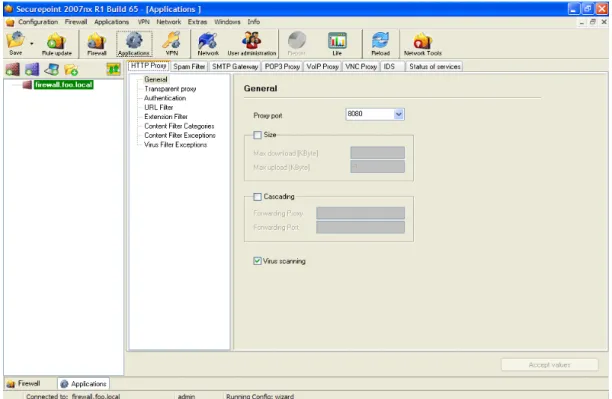Select Transparent proxy settings
Screen dimensions: 612x399
170,89
